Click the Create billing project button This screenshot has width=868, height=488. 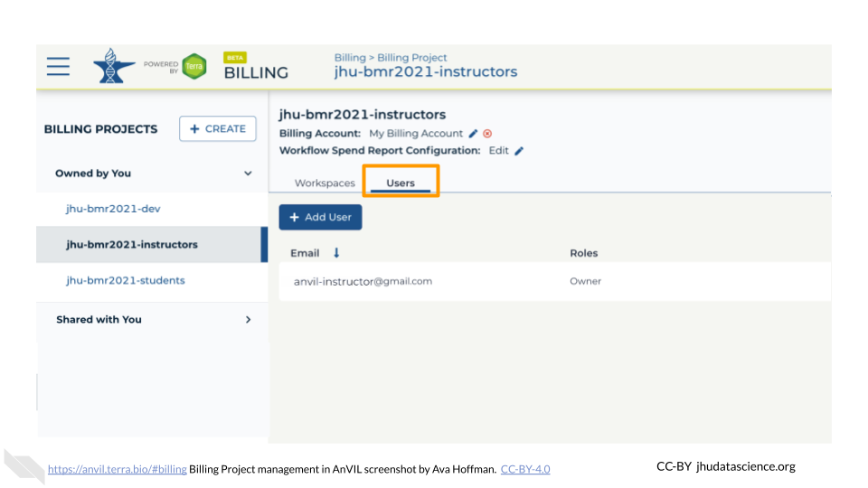(x=217, y=129)
